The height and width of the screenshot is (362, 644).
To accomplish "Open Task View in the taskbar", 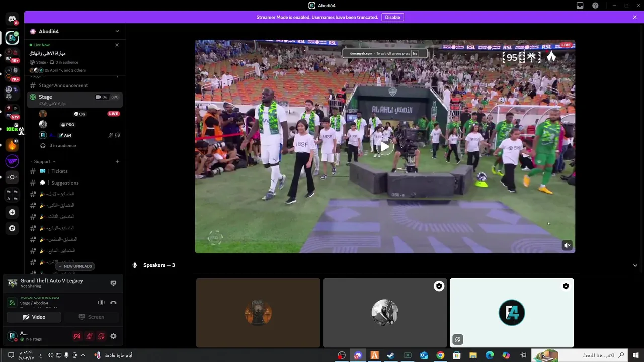I will 523,355.
